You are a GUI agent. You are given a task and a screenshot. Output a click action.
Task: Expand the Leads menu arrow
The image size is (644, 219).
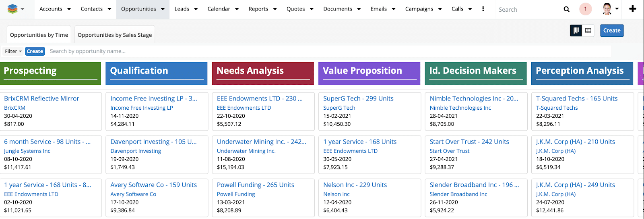[196, 9]
